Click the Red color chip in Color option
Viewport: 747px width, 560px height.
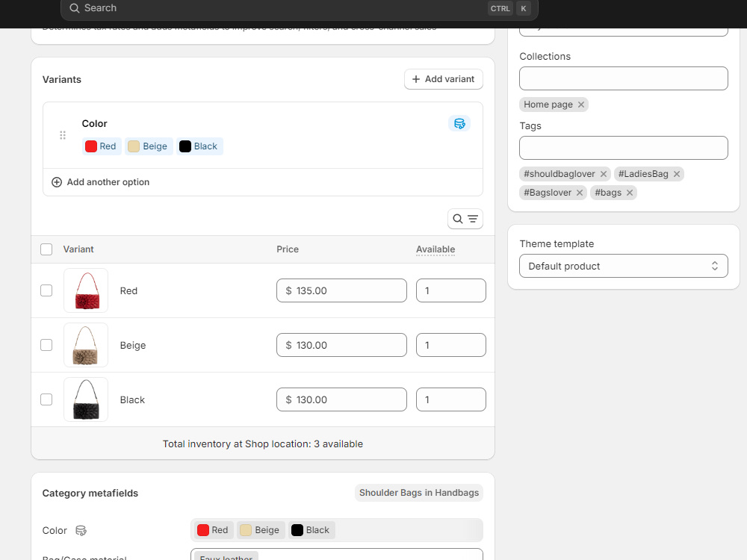101,146
